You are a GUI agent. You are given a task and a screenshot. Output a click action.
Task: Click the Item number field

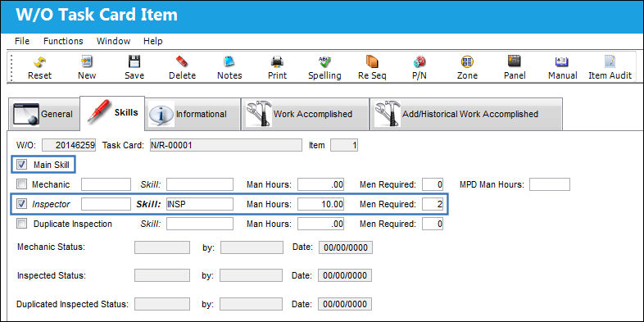(x=344, y=145)
